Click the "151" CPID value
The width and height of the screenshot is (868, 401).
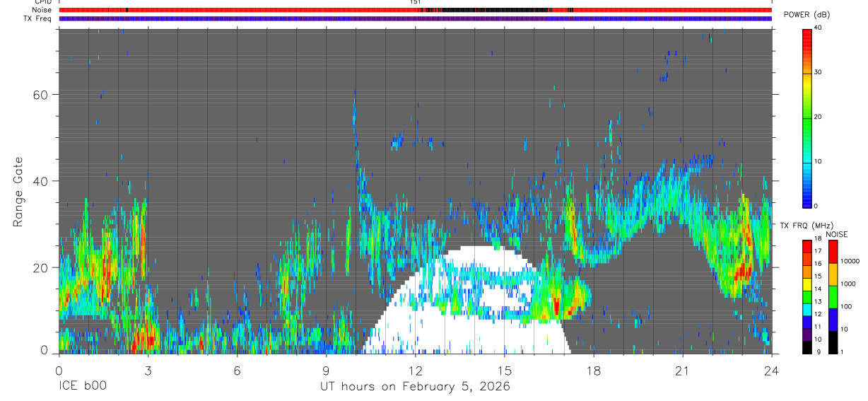pyautogui.click(x=415, y=2)
